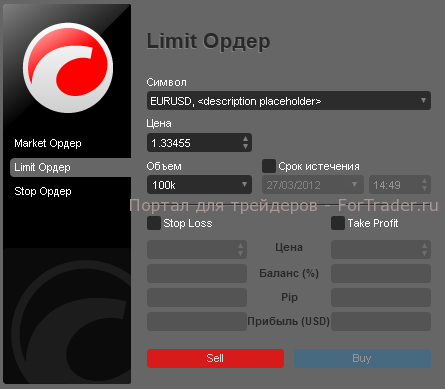Decrease the 14:49 expiry time with down arrow

click(x=424, y=188)
